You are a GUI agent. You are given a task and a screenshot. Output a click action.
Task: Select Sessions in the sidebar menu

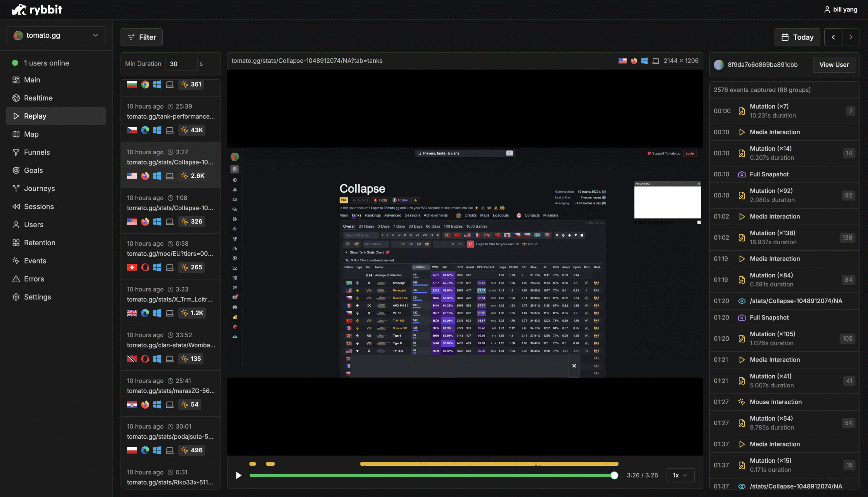point(39,207)
